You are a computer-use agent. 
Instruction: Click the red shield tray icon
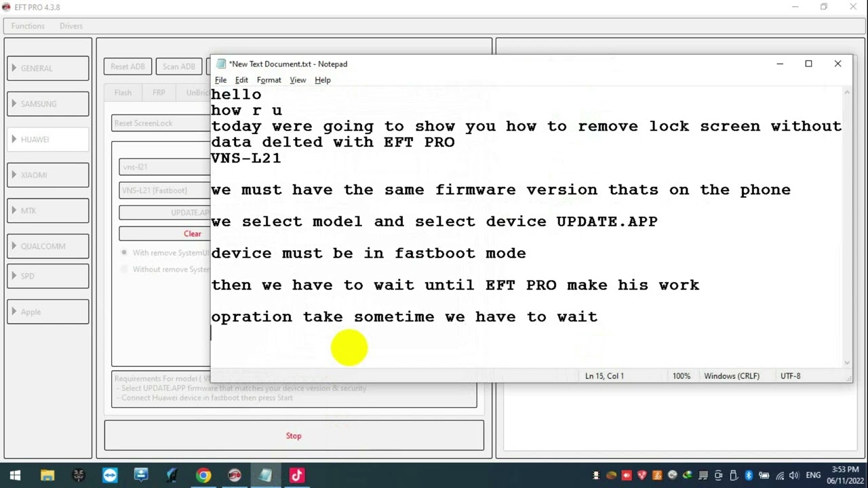pos(642,475)
